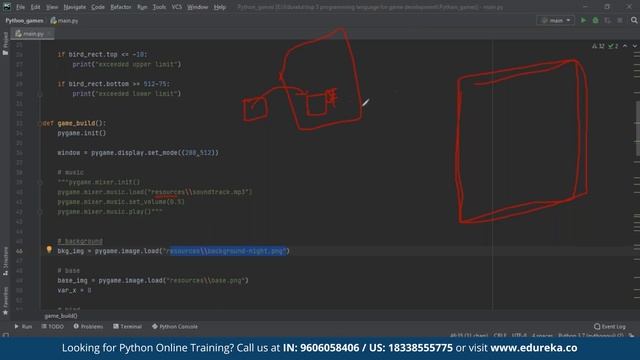The image size is (640, 360).
Task: Go to next highlighted error arrow
Action: (634, 46)
